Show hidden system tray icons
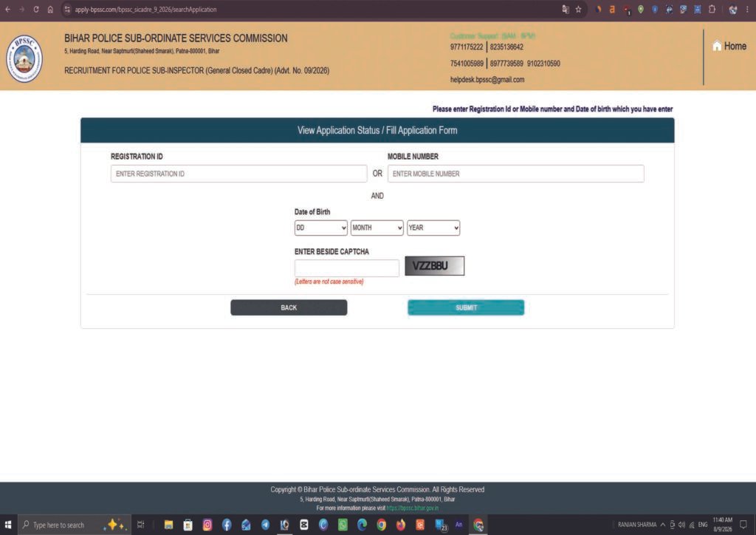The width and height of the screenshot is (756, 535). 663,525
